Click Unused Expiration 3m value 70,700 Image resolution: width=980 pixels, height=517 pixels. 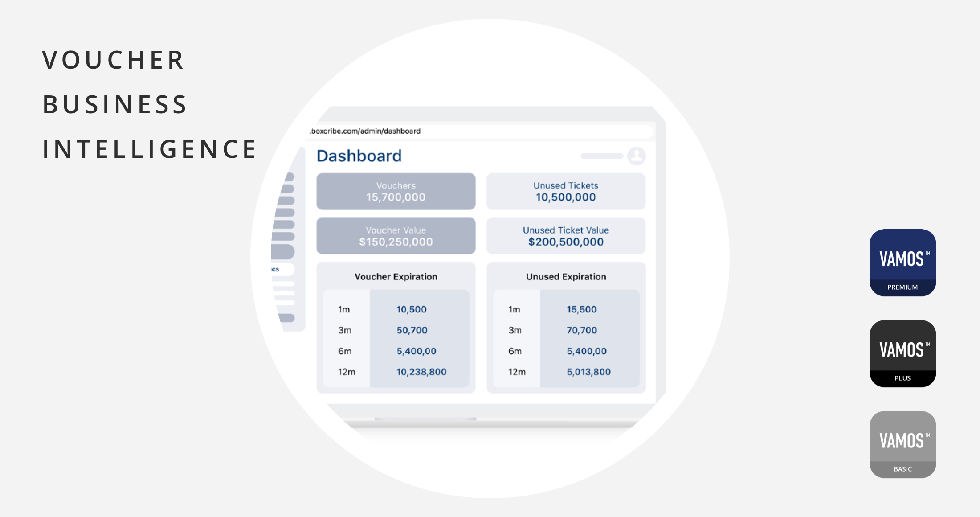(582, 330)
